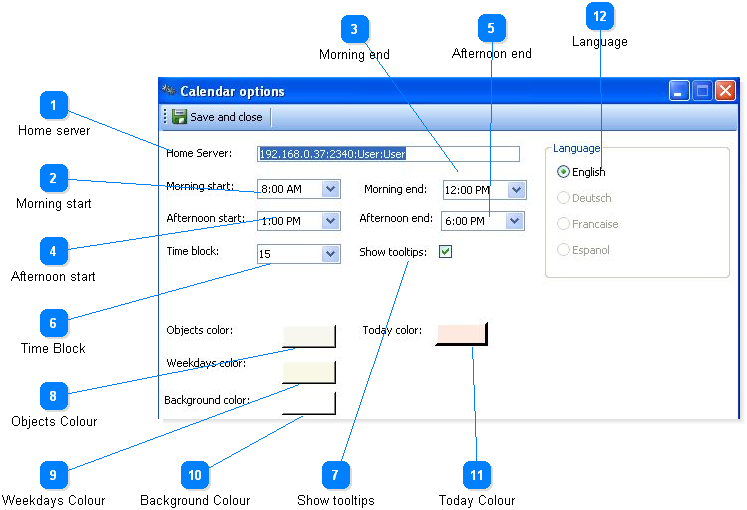Click the blue callout marker numbered 12

click(600, 16)
